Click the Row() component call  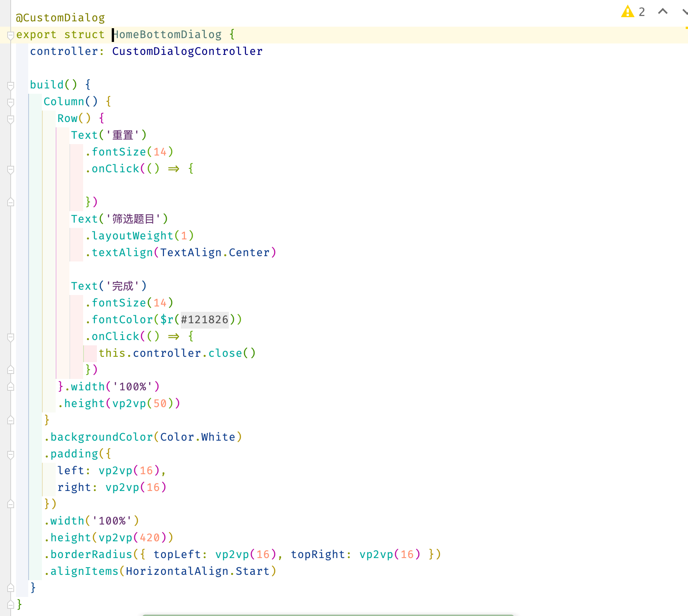tap(74, 119)
